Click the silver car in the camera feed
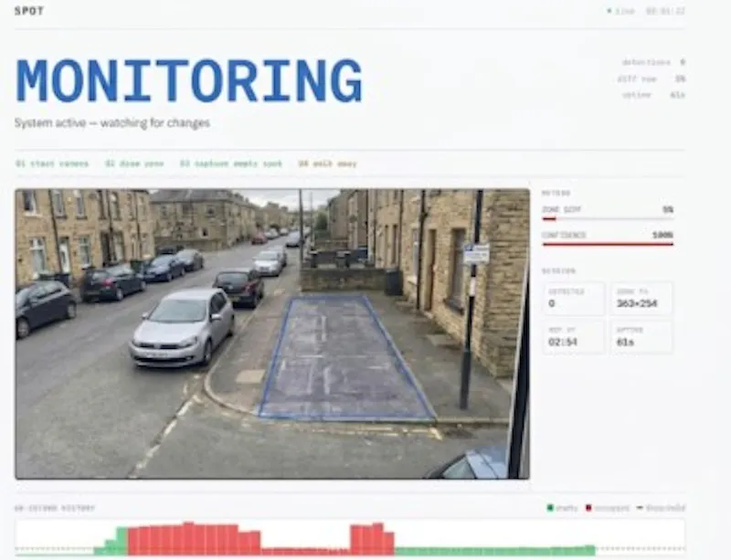Viewport: 731px width, 560px height. [182, 327]
